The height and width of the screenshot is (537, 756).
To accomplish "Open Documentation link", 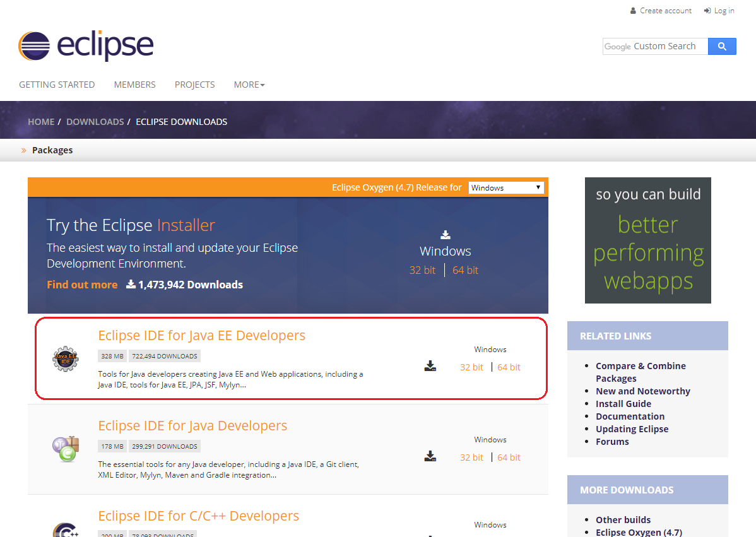I will [630, 416].
